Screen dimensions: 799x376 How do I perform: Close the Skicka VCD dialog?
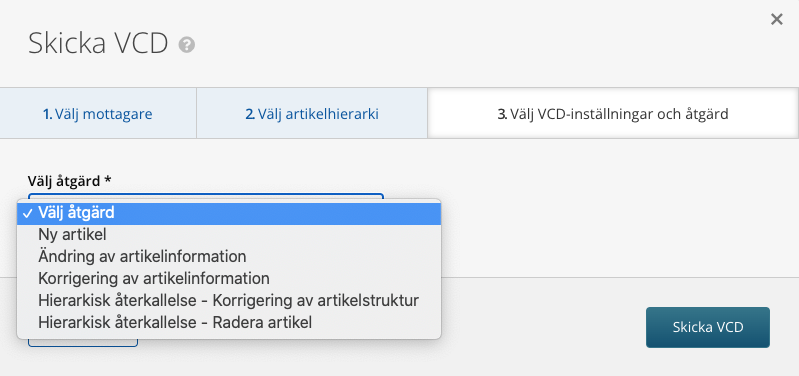pyautogui.click(x=777, y=19)
